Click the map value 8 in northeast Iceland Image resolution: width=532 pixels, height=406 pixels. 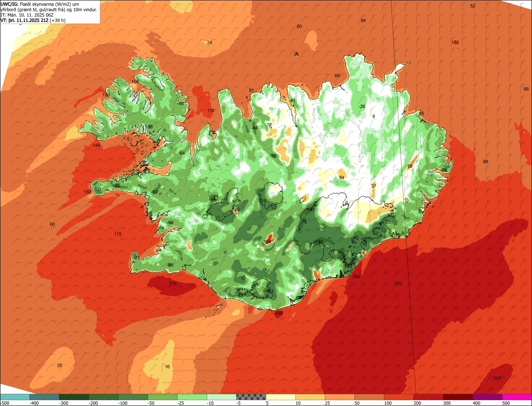pos(374,116)
